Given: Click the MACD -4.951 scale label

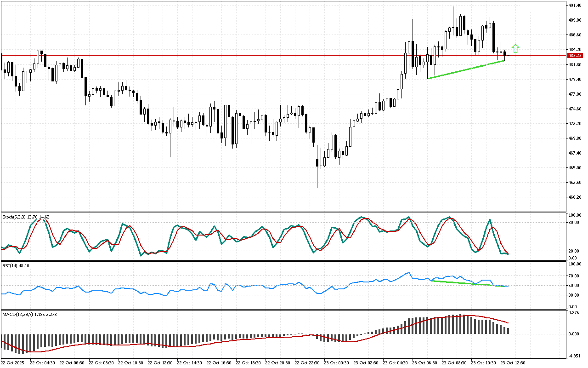Looking at the screenshot, I should tap(574, 356).
